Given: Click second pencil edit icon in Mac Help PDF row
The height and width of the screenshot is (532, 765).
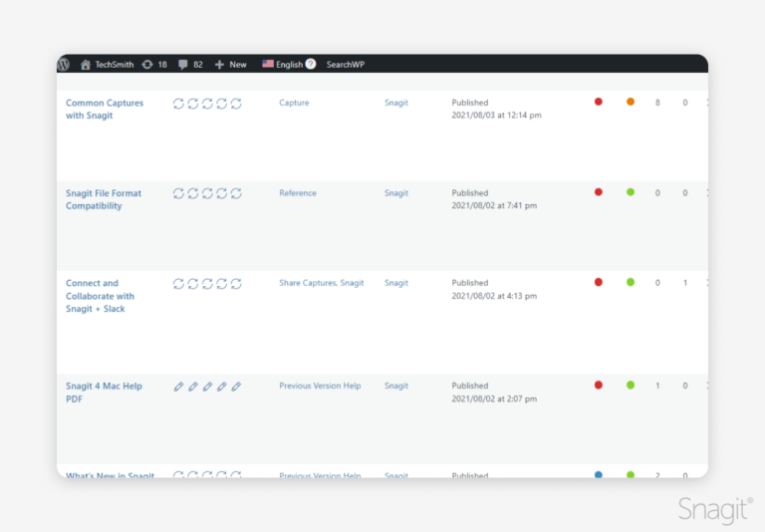Looking at the screenshot, I should click(193, 387).
